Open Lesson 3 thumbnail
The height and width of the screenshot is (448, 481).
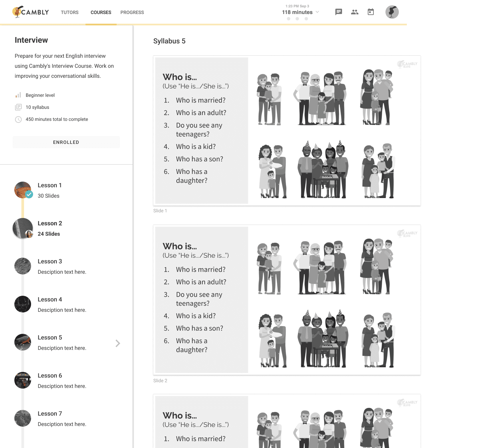click(23, 266)
